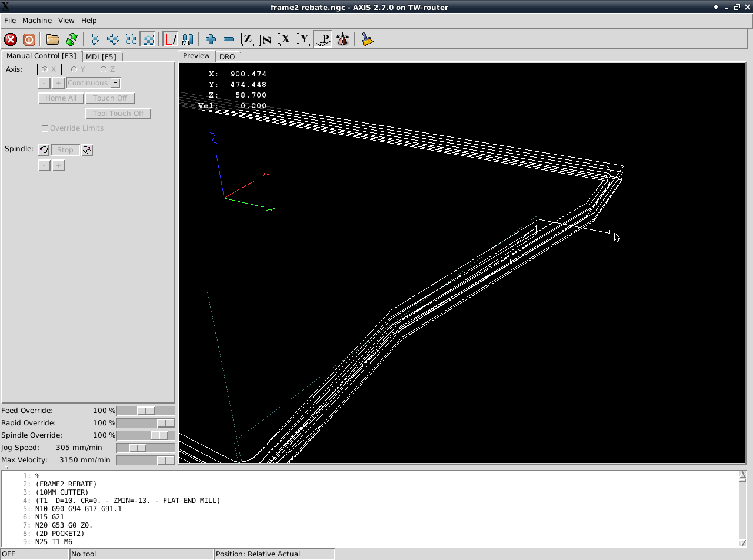Toggle the Emergency Stop button

(x=11, y=39)
